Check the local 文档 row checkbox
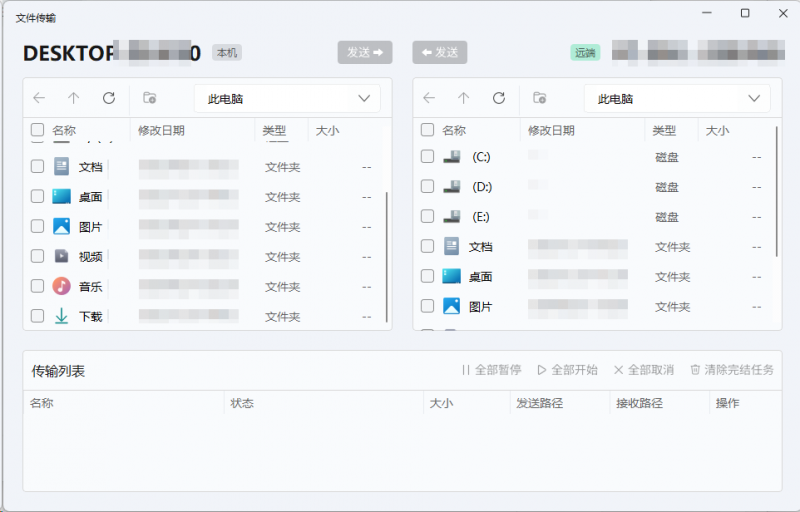 point(37,166)
